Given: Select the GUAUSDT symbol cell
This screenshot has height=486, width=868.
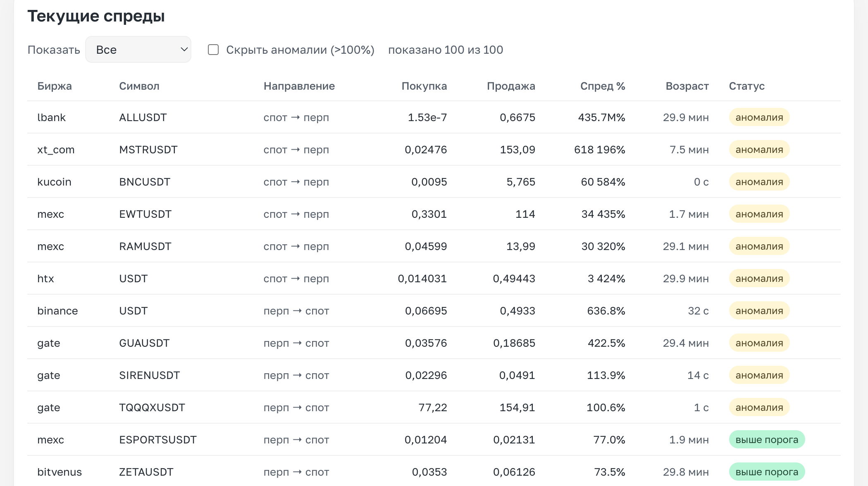Looking at the screenshot, I should [144, 343].
